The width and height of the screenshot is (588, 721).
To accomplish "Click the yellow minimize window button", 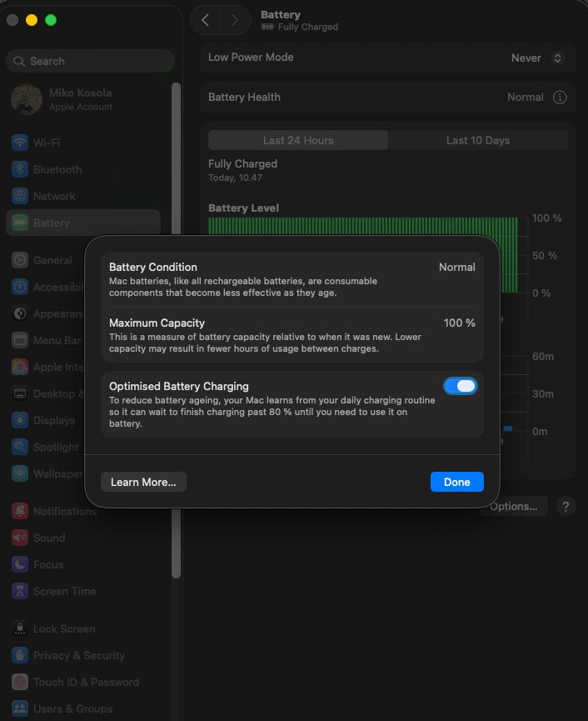I will pyautogui.click(x=32, y=20).
